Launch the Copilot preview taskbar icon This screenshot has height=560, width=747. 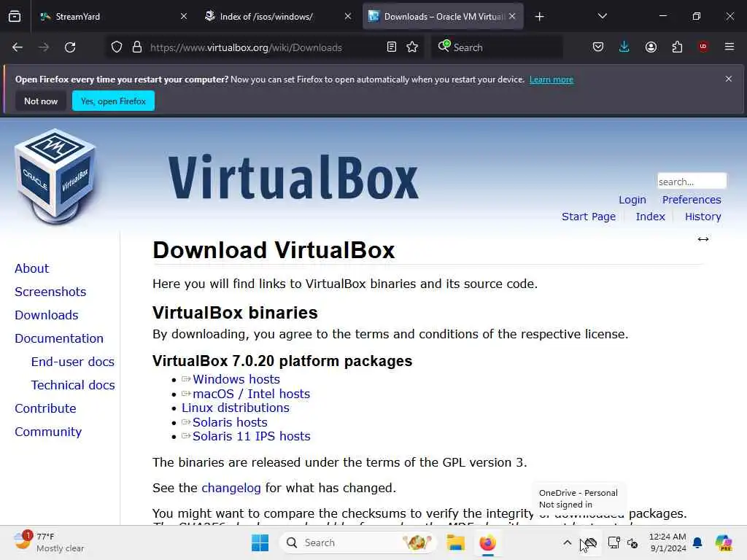click(724, 542)
